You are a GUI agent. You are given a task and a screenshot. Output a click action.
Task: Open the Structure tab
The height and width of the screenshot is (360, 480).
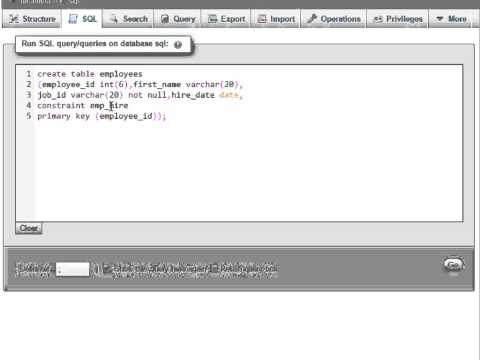(32, 19)
